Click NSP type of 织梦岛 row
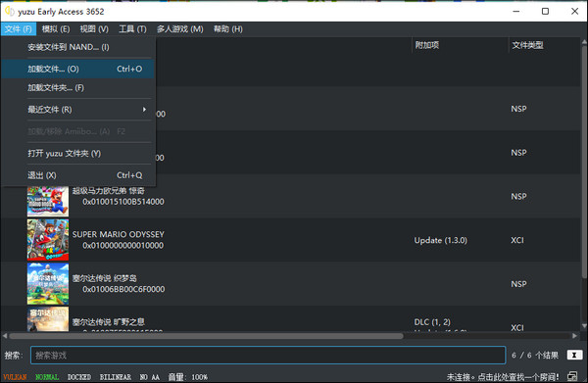This screenshot has width=588, height=383. pyautogui.click(x=518, y=284)
